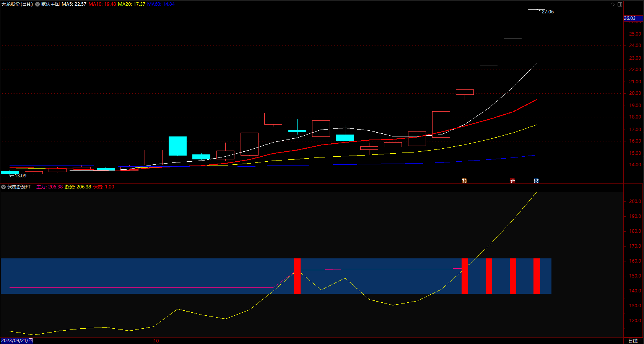Open the 伏击游资FT indicator dropdown arrow
Screen dimensions: 644x344
[x=3, y=187]
